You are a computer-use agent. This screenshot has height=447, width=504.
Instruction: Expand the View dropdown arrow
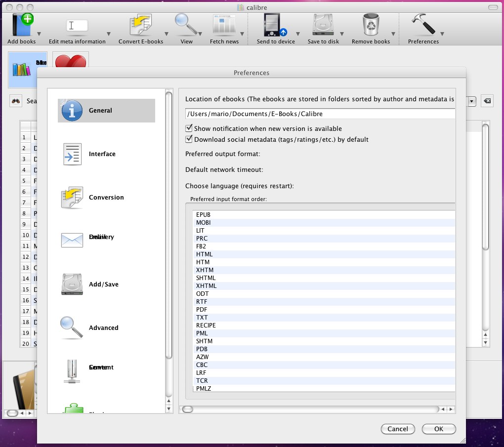pyautogui.click(x=200, y=34)
